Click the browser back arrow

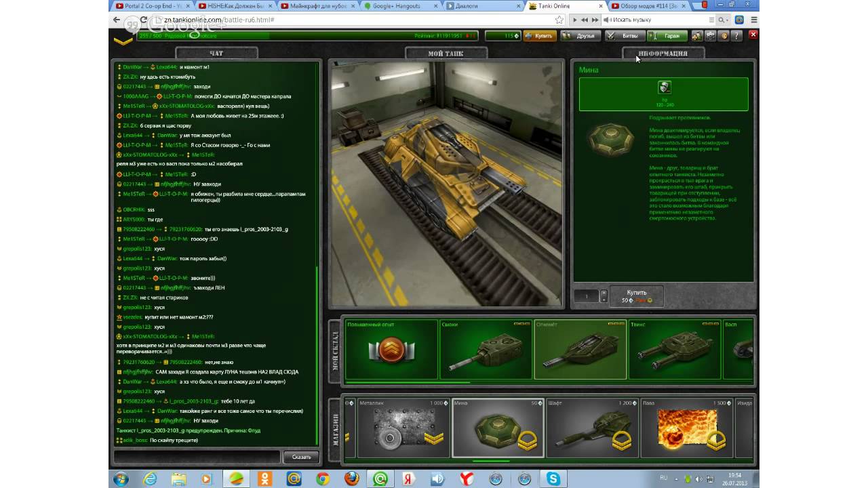[117, 20]
